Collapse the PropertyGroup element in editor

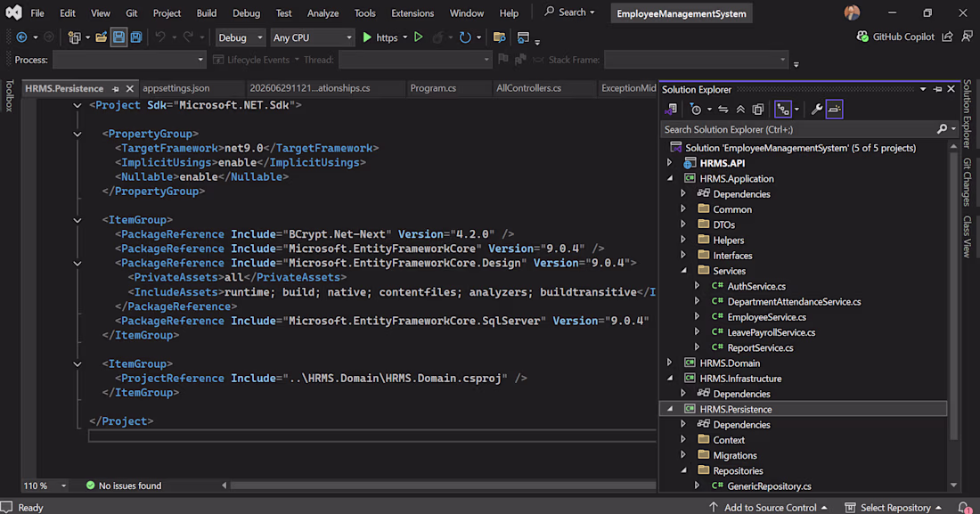77,134
